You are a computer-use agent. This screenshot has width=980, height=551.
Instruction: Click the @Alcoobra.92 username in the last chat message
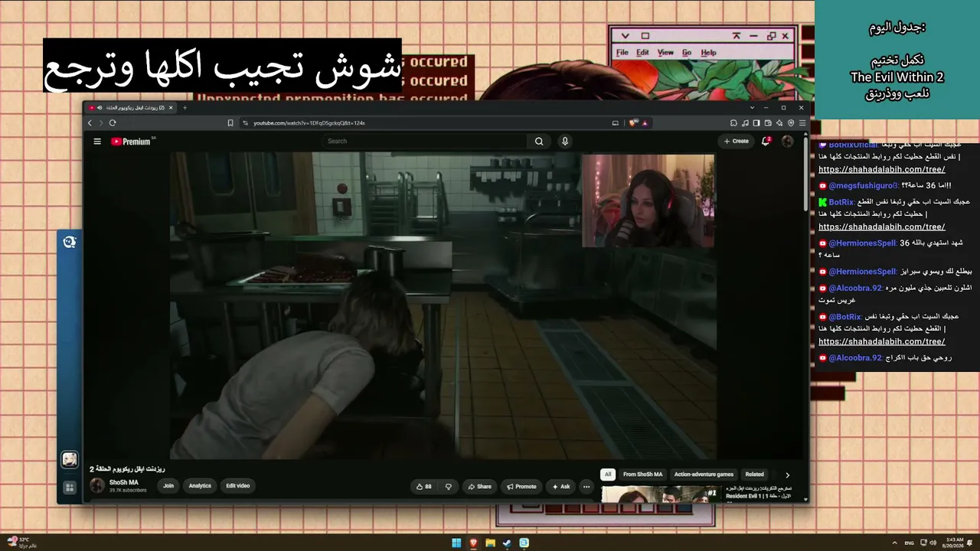(x=855, y=358)
